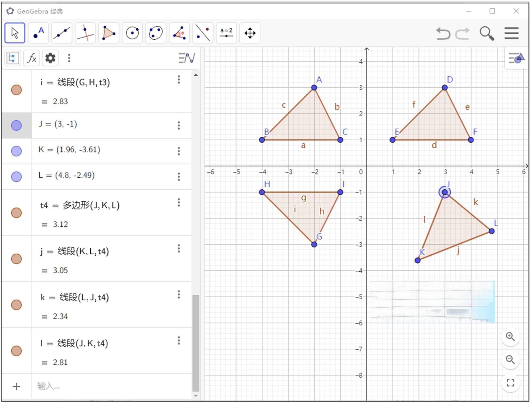This screenshot has width=532, height=404.
Task: Select point A in graphics view
Action: click(x=314, y=88)
